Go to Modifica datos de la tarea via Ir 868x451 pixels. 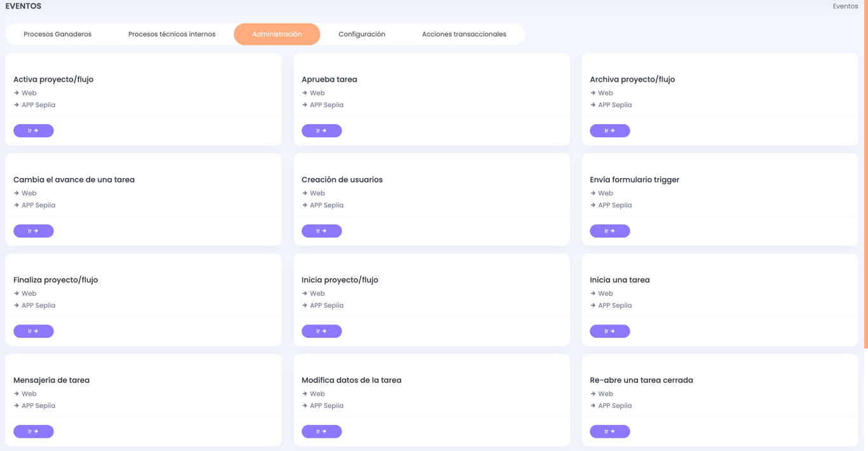click(322, 431)
